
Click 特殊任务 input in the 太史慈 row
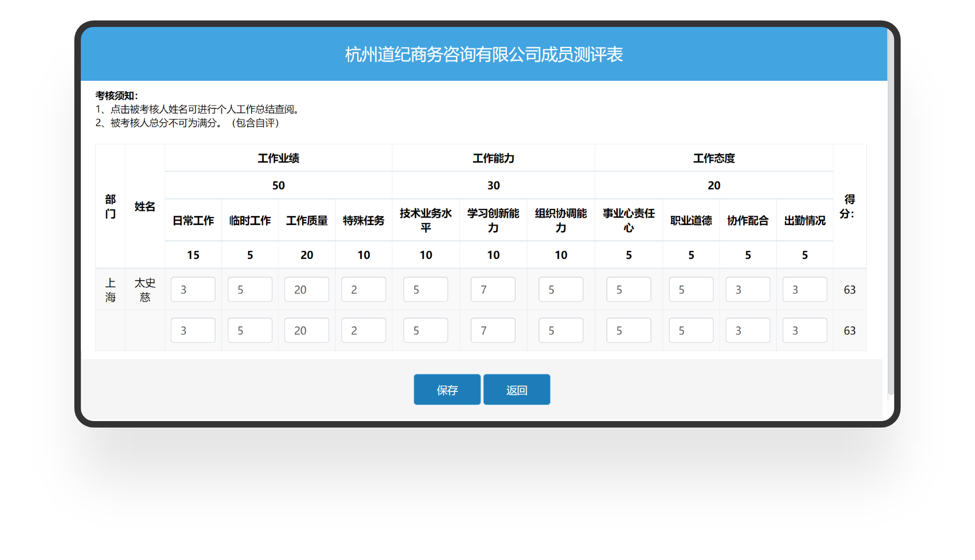(x=364, y=290)
